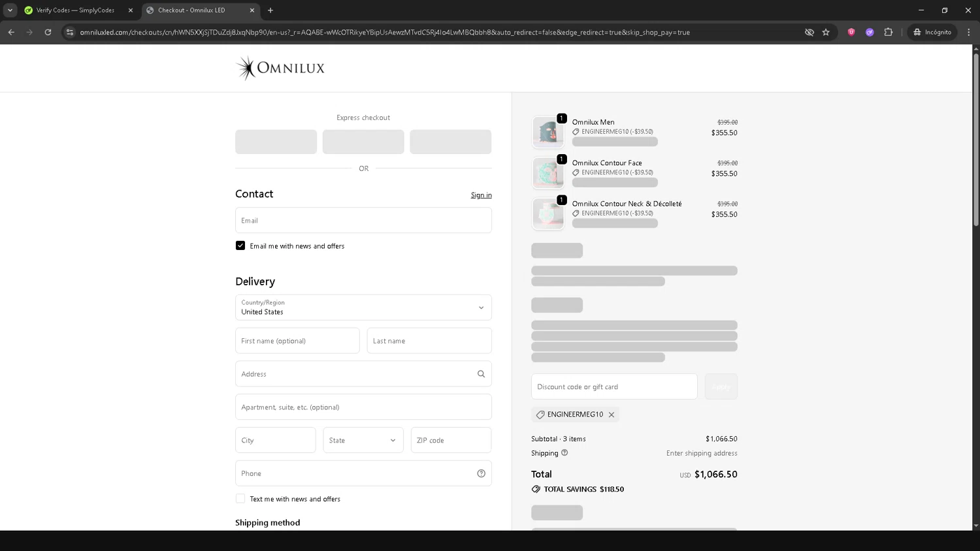Open the red shield extension icon
This screenshot has width=980, height=551.
point(851,32)
